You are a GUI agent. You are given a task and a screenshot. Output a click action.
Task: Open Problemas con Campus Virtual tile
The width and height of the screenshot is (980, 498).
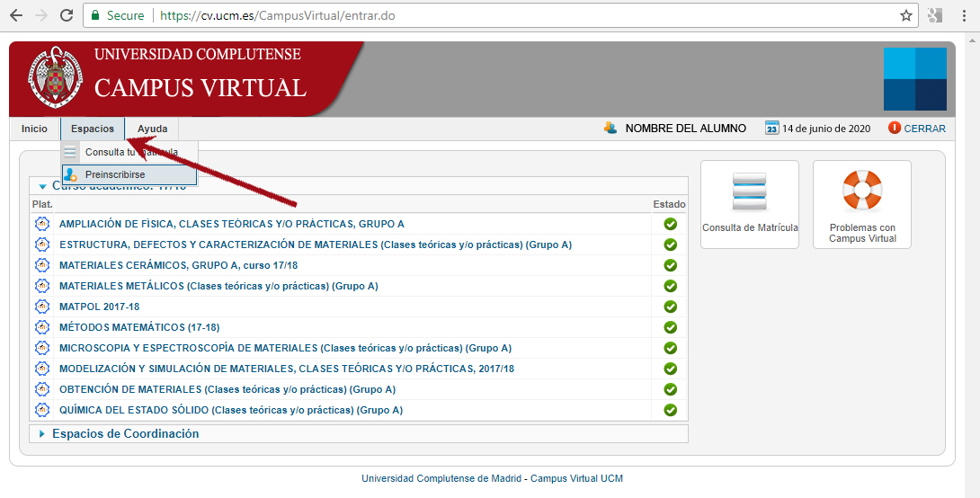(862, 204)
